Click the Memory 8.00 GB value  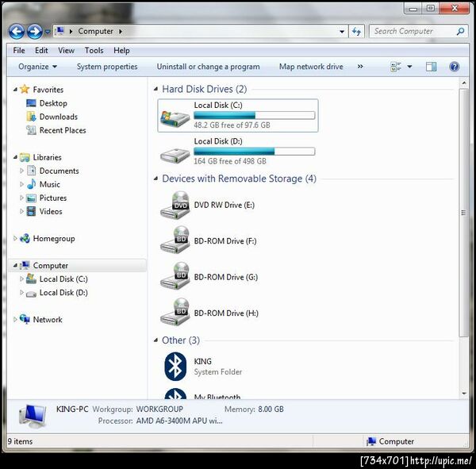click(x=271, y=409)
